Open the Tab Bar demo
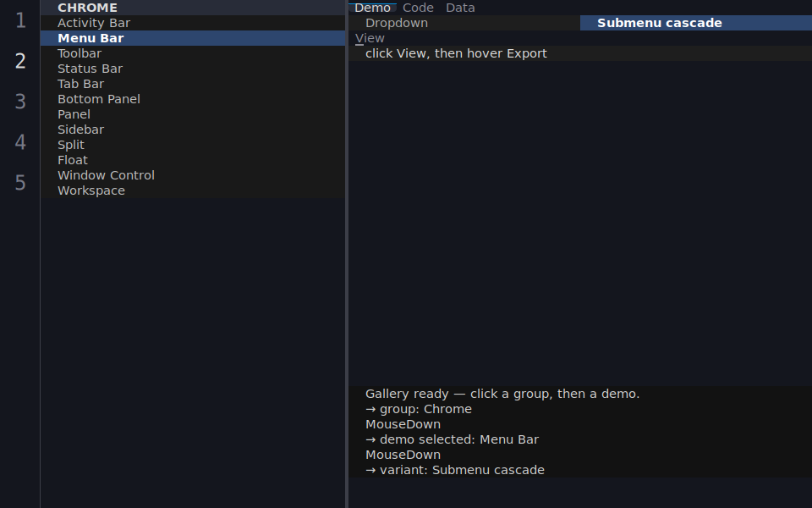This screenshot has height=508, width=812. [193, 84]
